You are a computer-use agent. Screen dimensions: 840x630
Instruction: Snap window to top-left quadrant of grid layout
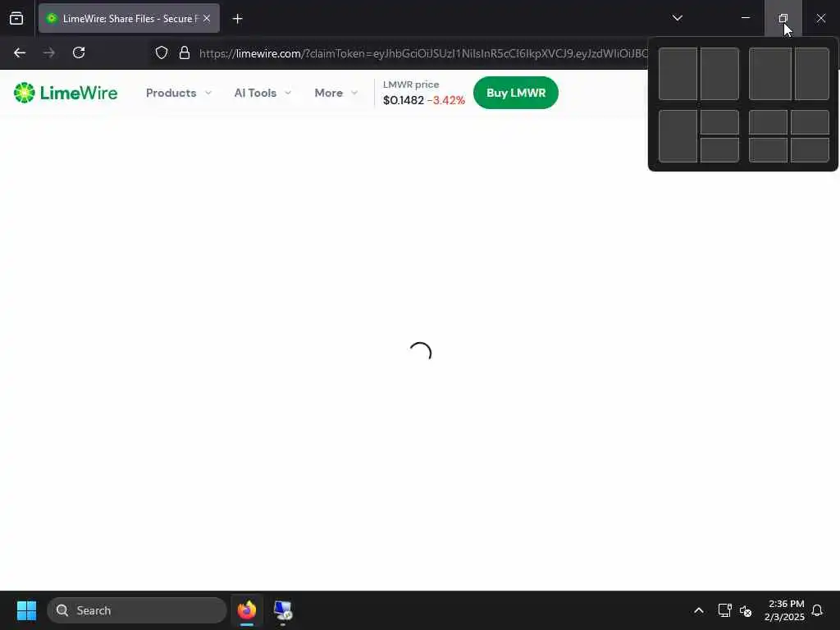(768, 122)
